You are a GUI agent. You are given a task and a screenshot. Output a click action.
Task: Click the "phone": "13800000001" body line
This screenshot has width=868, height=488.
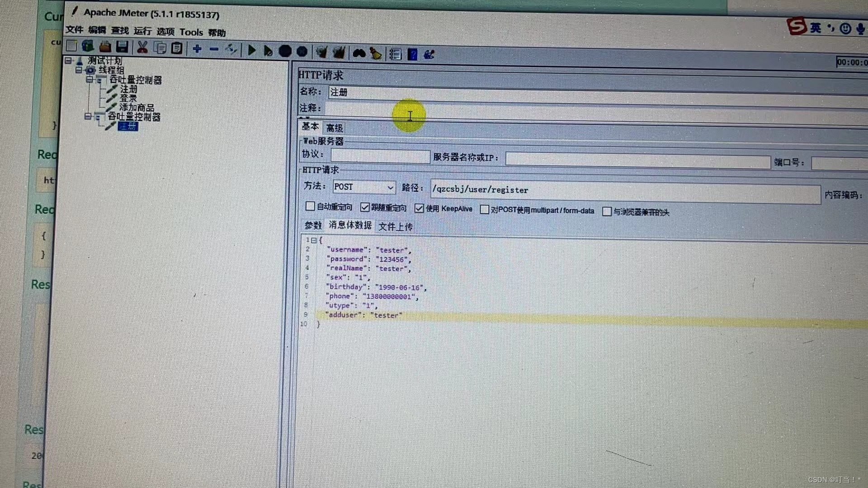(x=372, y=296)
